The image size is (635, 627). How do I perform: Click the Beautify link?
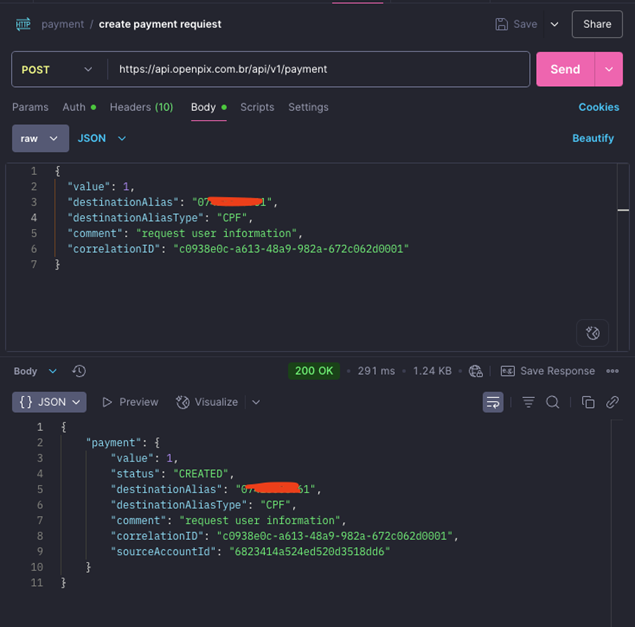tap(593, 138)
